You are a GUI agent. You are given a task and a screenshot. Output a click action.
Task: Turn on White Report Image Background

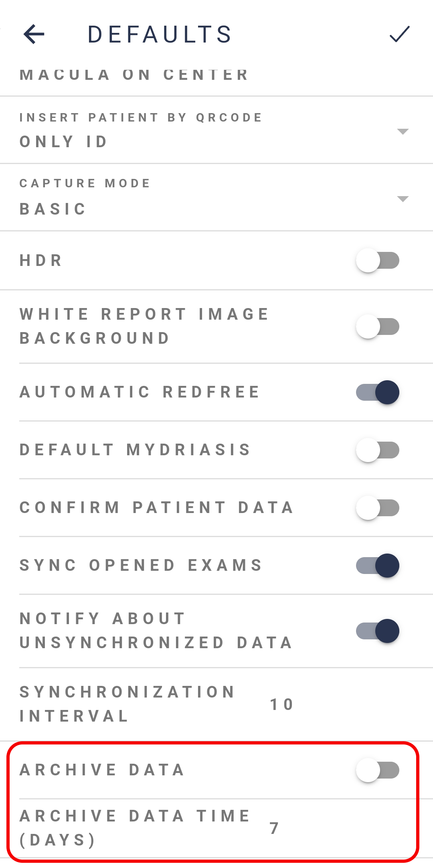(378, 327)
